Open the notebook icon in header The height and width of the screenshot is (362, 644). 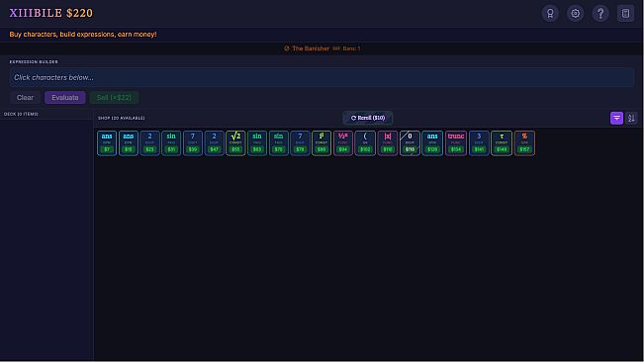point(625,13)
